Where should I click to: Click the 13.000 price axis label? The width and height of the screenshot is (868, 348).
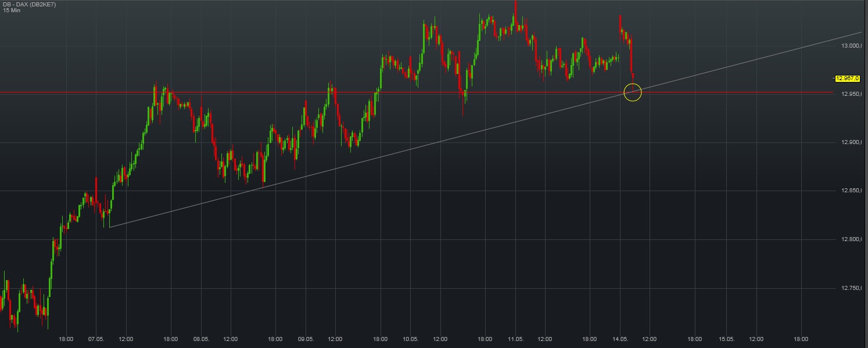coord(851,44)
